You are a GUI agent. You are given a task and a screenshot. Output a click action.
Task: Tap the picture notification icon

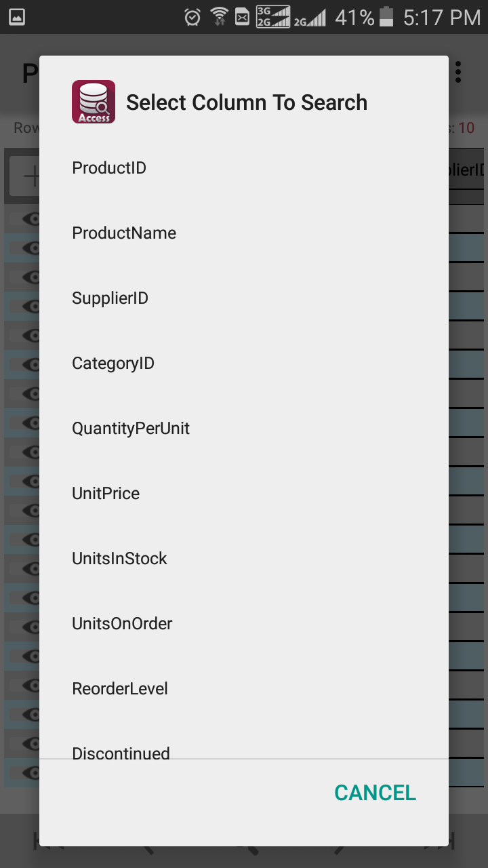coord(16,17)
